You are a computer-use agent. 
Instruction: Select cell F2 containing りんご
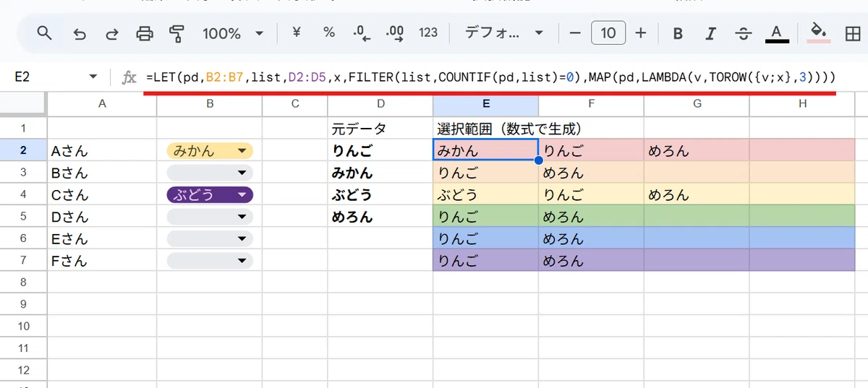click(x=591, y=150)
